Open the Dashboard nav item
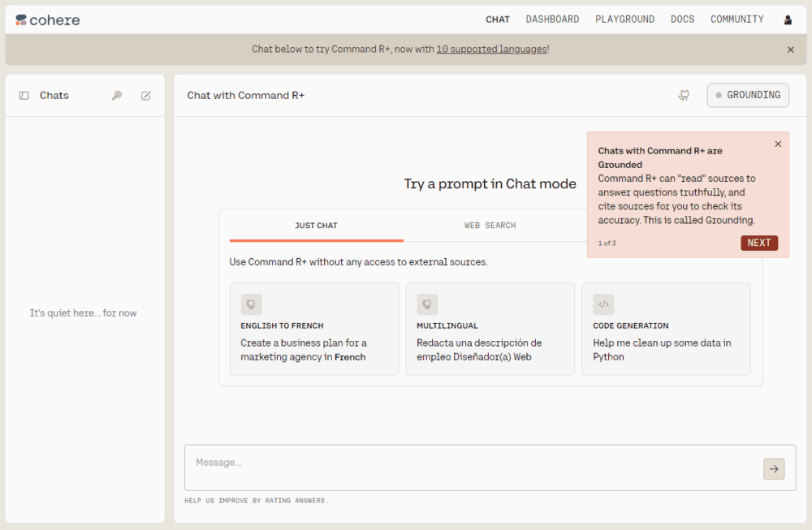Screen dimensions: 812x530 552,19
